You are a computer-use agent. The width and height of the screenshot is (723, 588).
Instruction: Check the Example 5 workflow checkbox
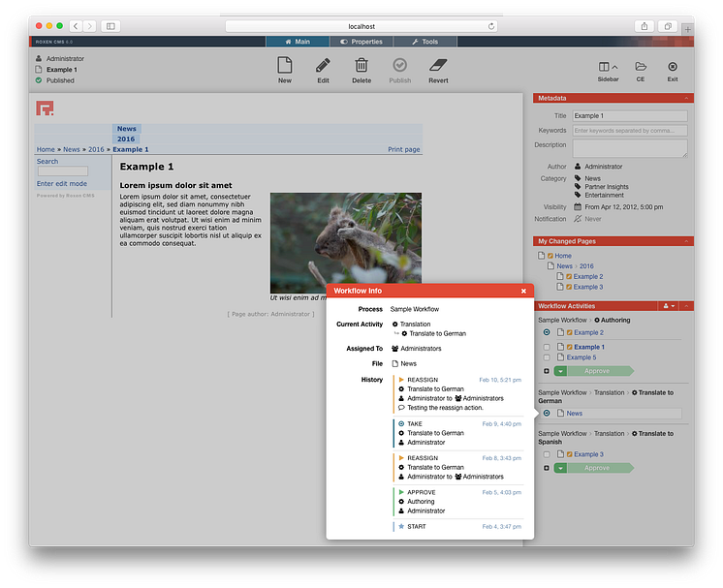(547, 357)
